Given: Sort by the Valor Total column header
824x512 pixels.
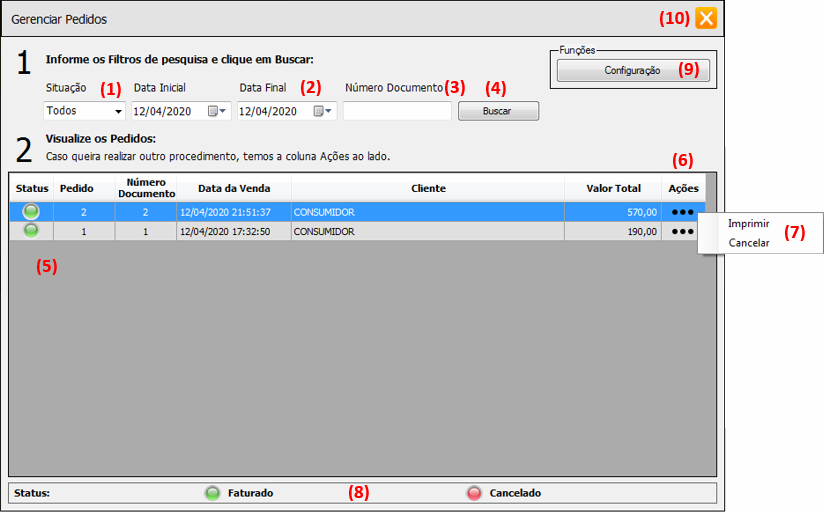Looking at the screenshot, I should point(613,188).
